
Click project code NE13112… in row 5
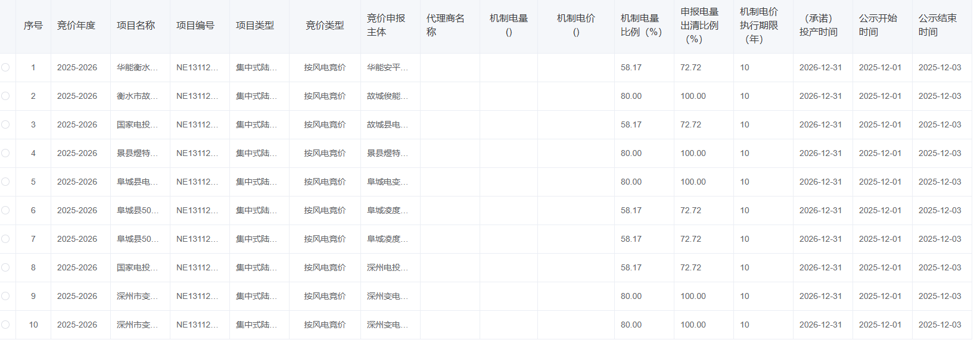coord(197,182)
